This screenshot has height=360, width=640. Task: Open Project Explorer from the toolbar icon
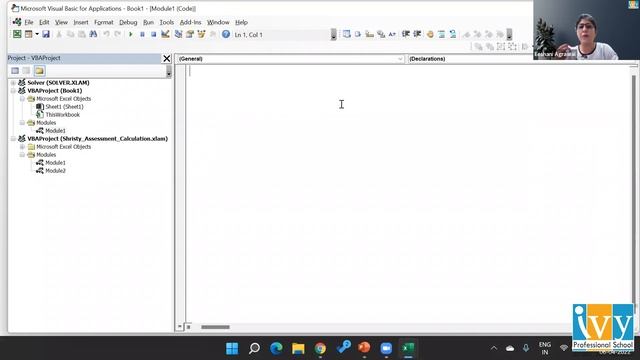pyautogui.click(x=178, y=34)
